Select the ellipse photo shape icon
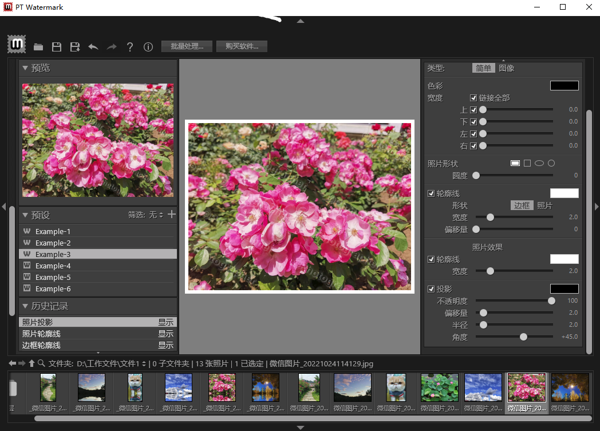Viewport: 600px width, 431px height. [539, 163]
